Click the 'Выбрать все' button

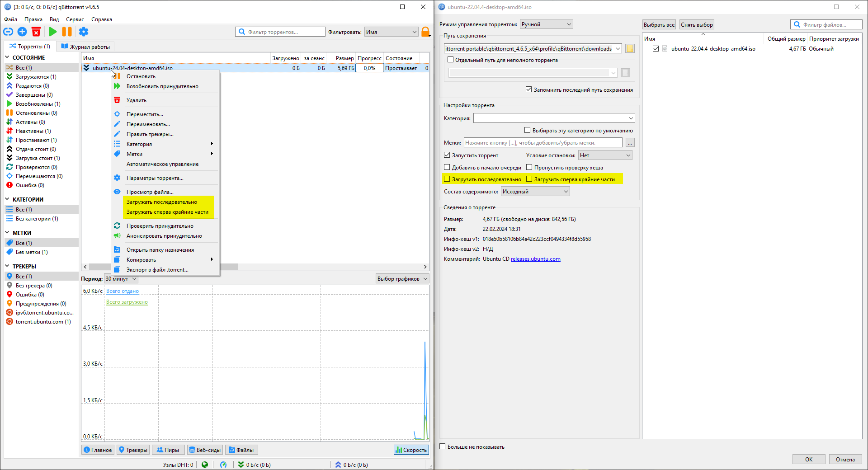tap(659, 25)
